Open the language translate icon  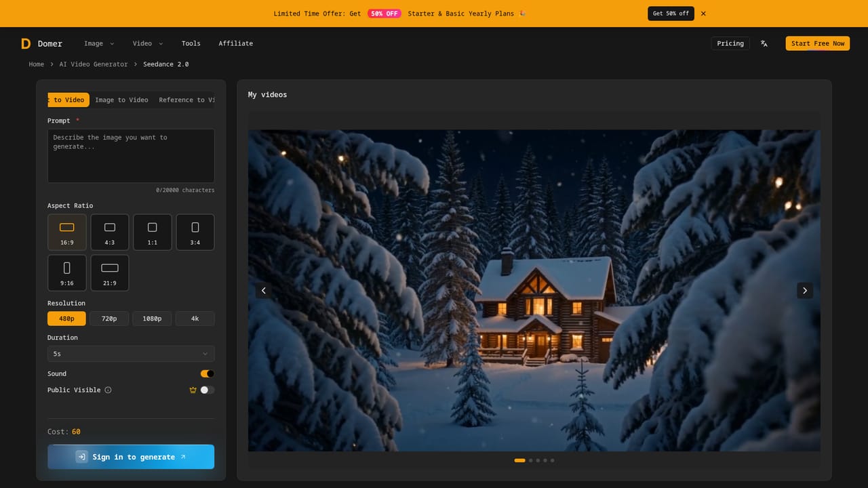click(x=764, y=43)
